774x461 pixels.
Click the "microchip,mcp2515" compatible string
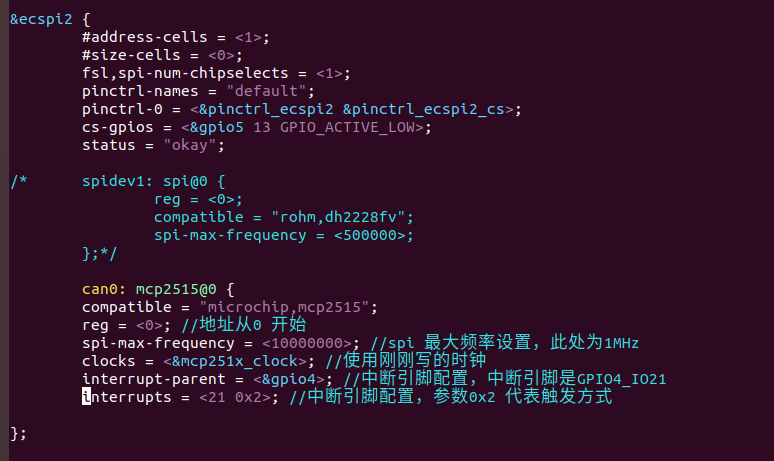[289, 308]
